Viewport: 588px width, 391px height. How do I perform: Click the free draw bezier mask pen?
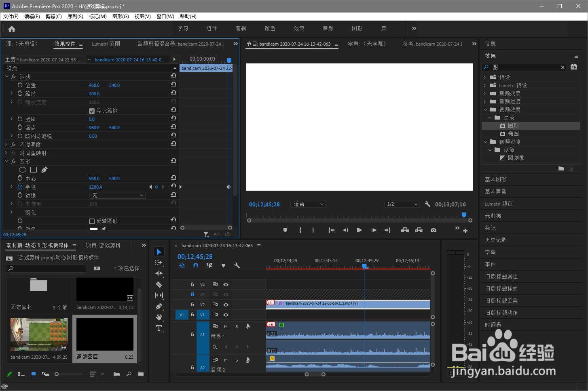point(44,170)
